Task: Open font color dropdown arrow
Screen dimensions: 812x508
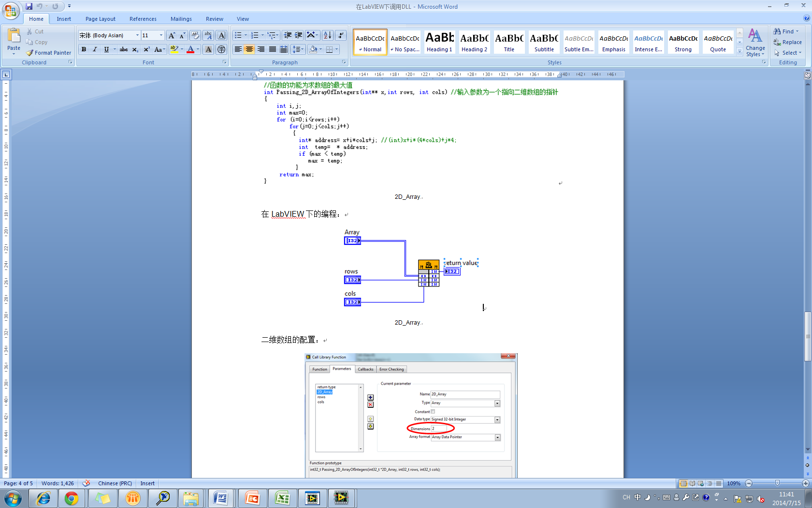Action: point(198,49)
